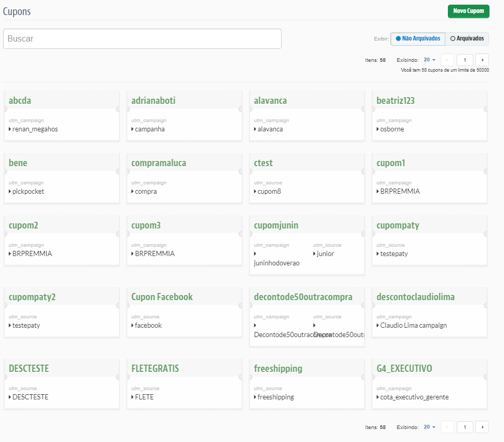Expand testepaty under cupompaty coupon
Viewport: 504px width, 442px height.
[377, 253]
